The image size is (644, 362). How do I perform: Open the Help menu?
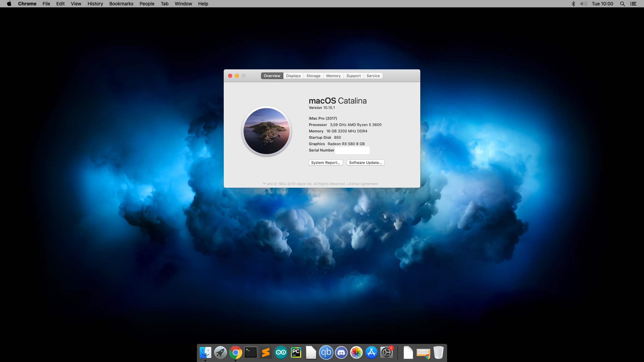[x=203, y=4]
